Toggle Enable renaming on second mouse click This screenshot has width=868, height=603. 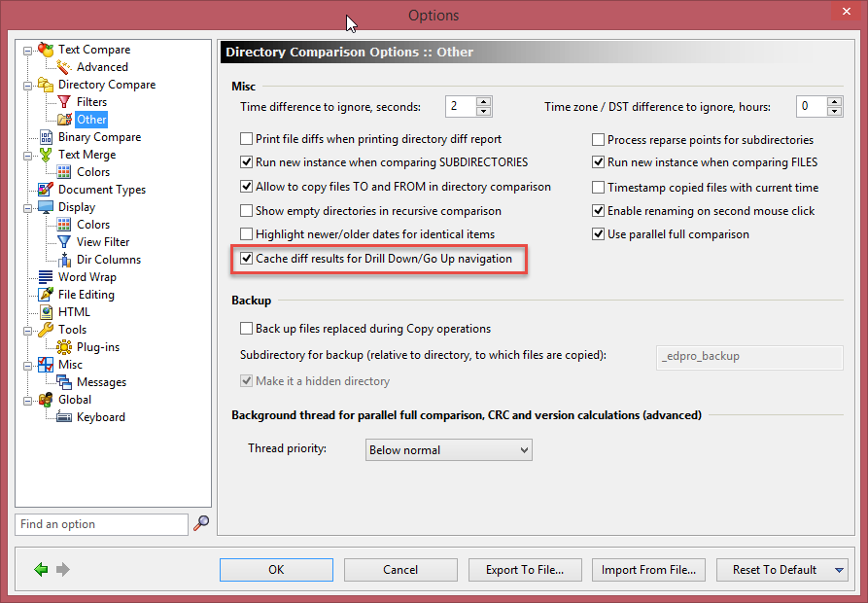[x=598, y=211]
